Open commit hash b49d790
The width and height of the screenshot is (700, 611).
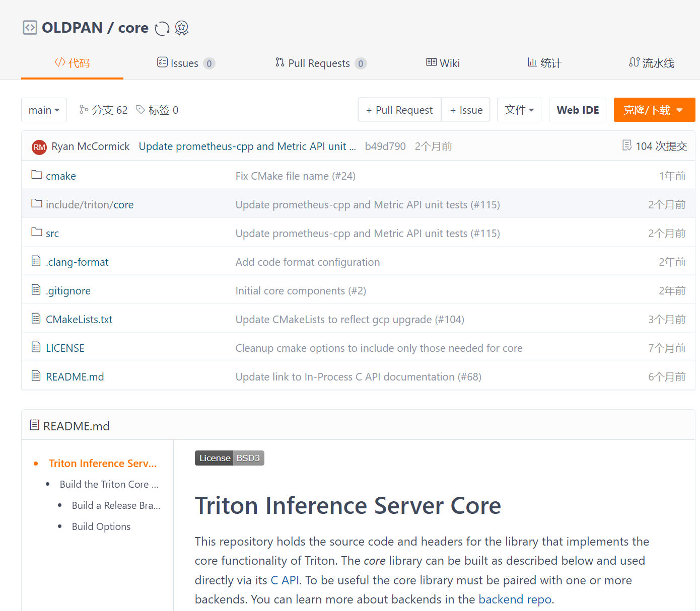[385, 146]
